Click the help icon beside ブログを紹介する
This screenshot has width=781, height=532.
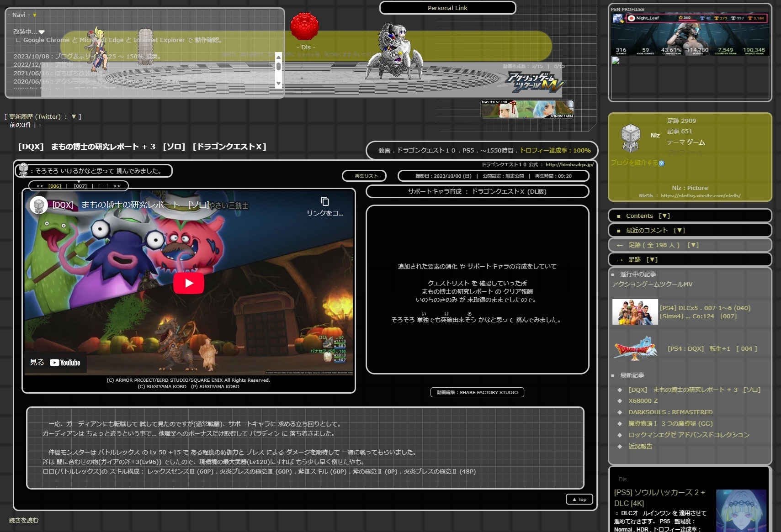661,163
